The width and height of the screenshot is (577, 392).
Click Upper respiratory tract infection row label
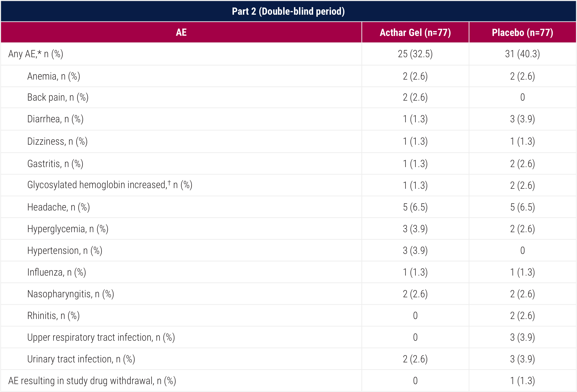[101, 338]
